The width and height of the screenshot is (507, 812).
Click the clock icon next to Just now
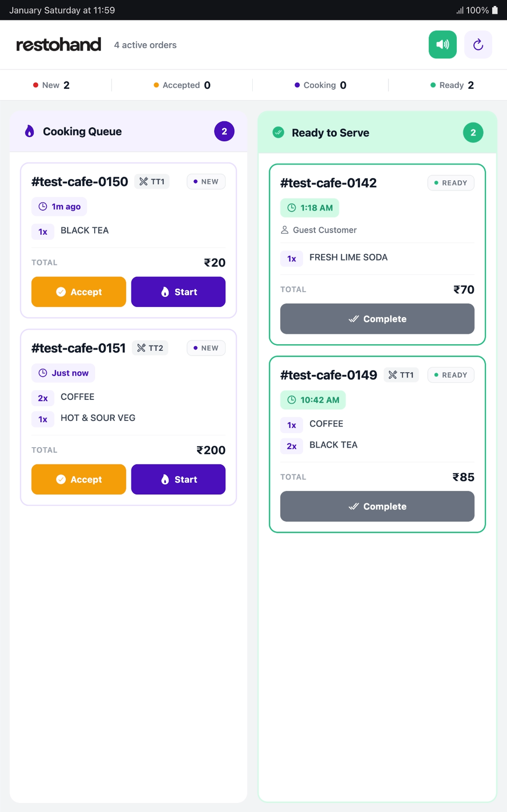click(42, 373)
